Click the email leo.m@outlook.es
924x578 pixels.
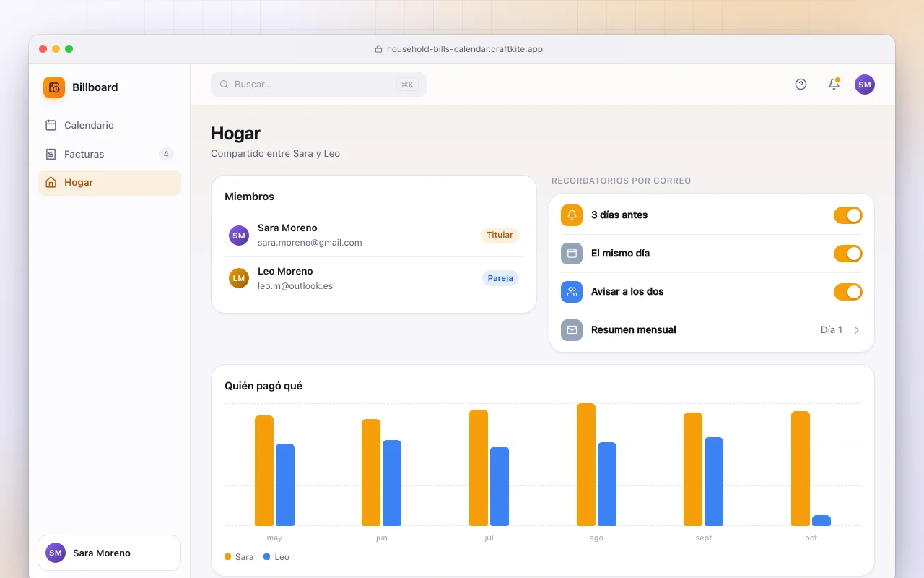(x=295, y=286)
